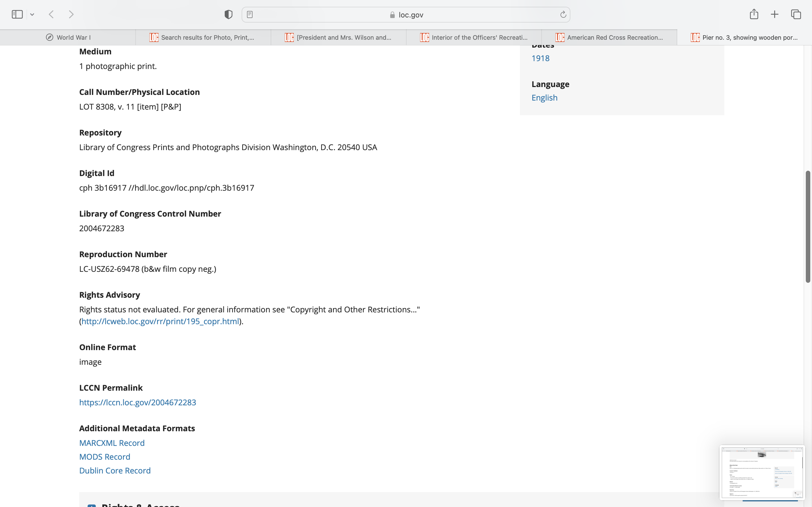812x507 pixels.
Task: Open the Reader view icon in address bar
Action: tap(250, 14)
